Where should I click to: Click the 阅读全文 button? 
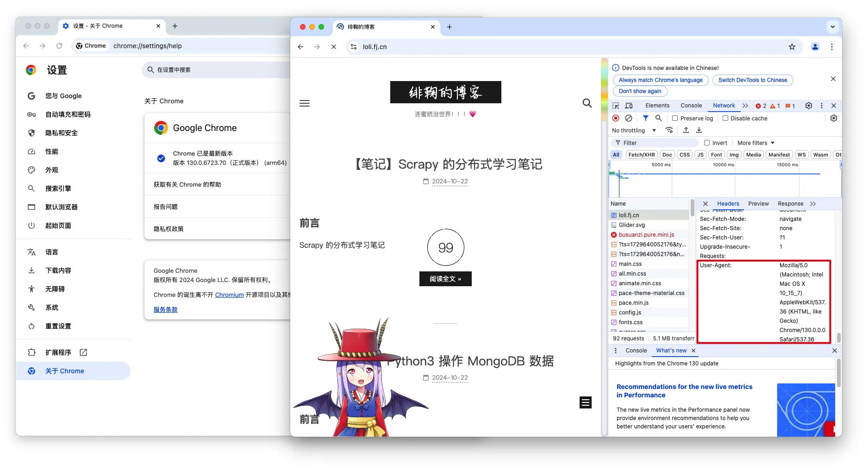445,279
